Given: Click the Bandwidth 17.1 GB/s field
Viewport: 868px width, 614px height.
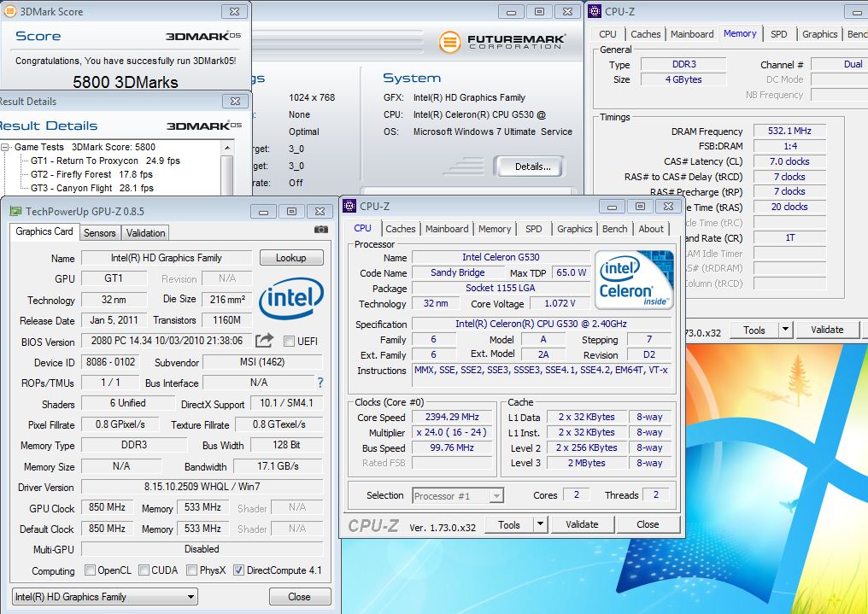Looking at the screenshot, I should tap(278, 466).
